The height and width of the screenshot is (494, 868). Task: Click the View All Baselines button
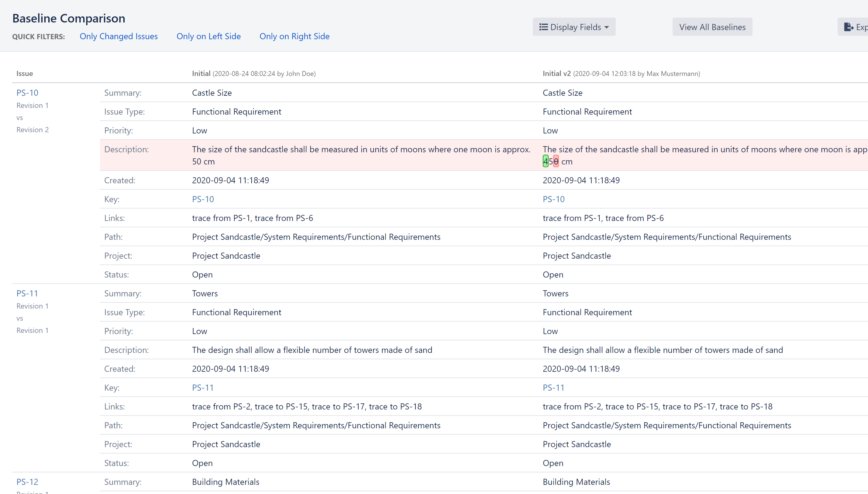coord(712,27)
